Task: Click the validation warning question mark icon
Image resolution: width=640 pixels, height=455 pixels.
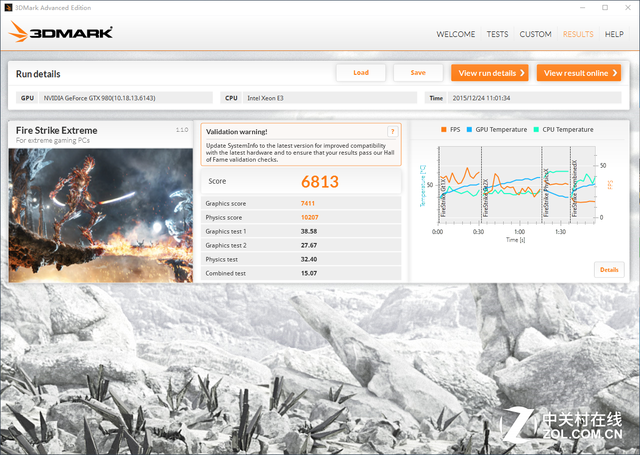Action: tap(392, 131)
